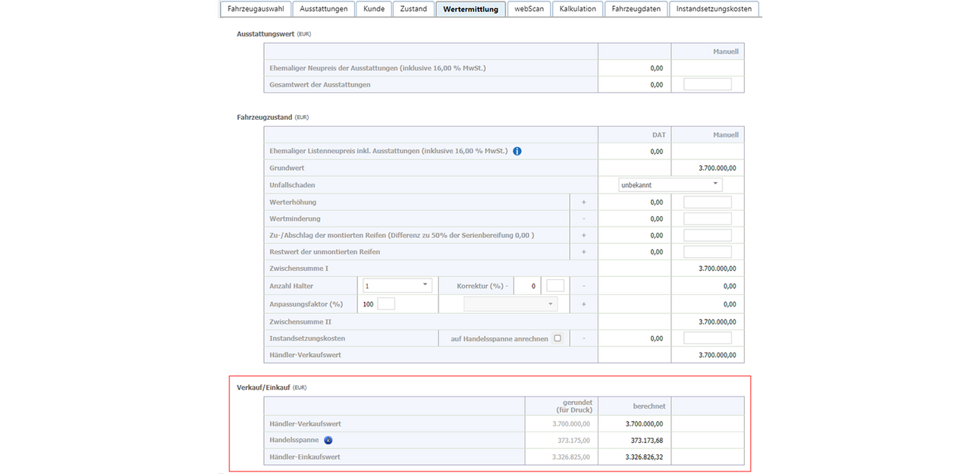
Task: Open the Ausstattungen tab
Action: [x=324, y=9]
